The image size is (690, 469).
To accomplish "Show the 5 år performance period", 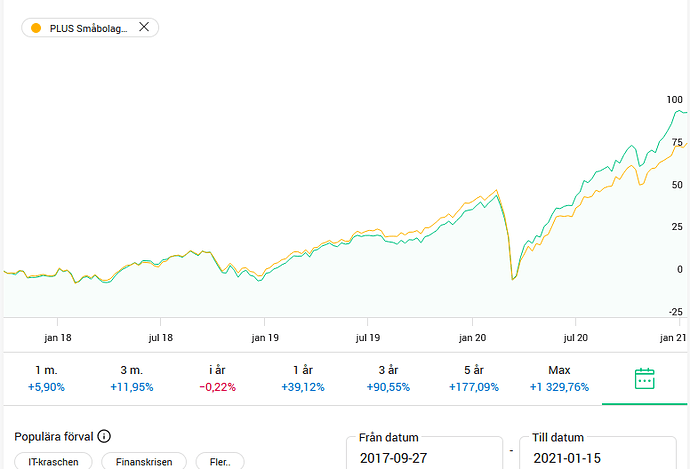I will click(472, 378).
